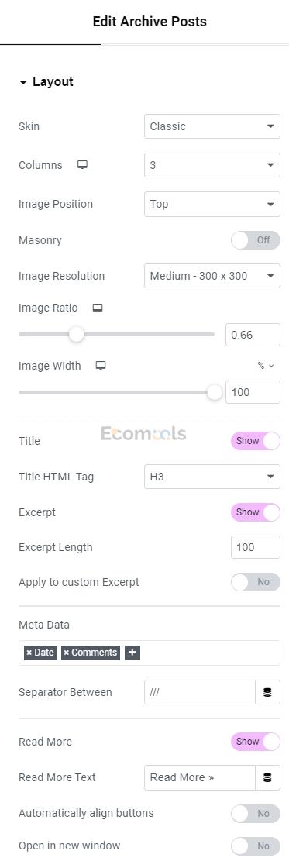
Task: Open dynamic tags for Read More Text
Action: [267, 778]
